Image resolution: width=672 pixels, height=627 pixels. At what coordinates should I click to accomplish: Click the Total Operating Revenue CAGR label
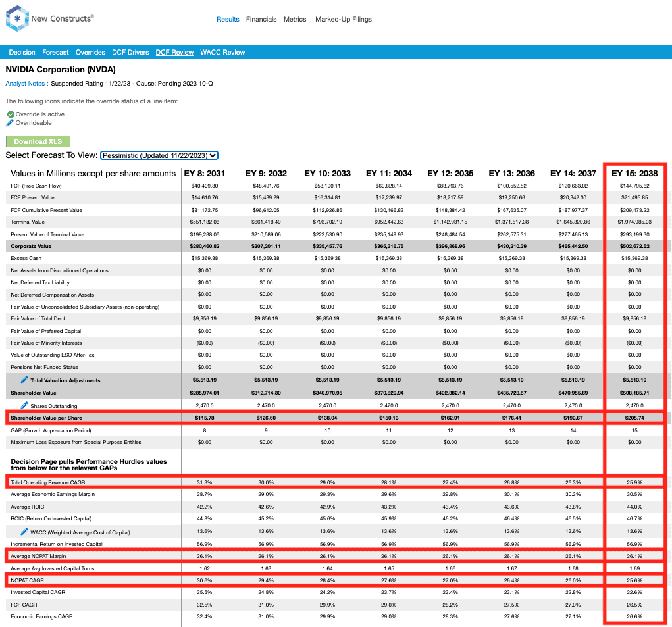(48, 482)
